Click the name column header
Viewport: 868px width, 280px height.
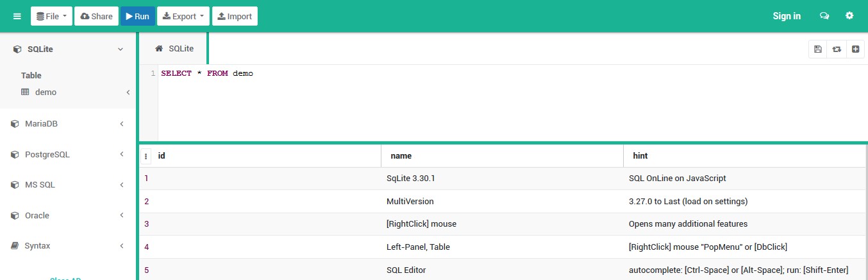[x=502, y=155]
